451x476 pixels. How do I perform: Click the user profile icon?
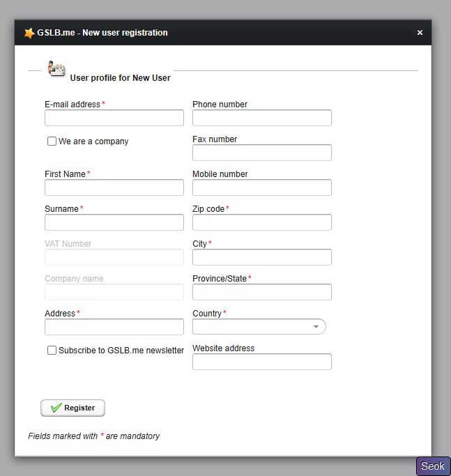(x=56, y=69)
